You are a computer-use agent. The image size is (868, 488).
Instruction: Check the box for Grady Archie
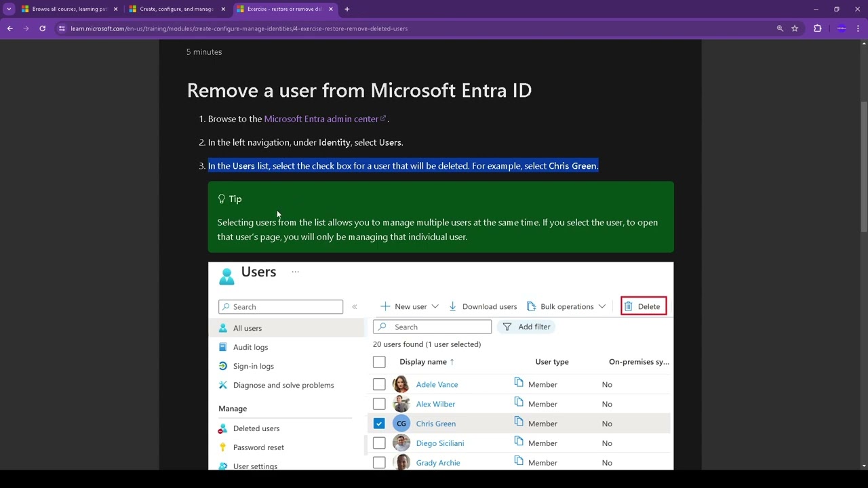pos(379,463)
